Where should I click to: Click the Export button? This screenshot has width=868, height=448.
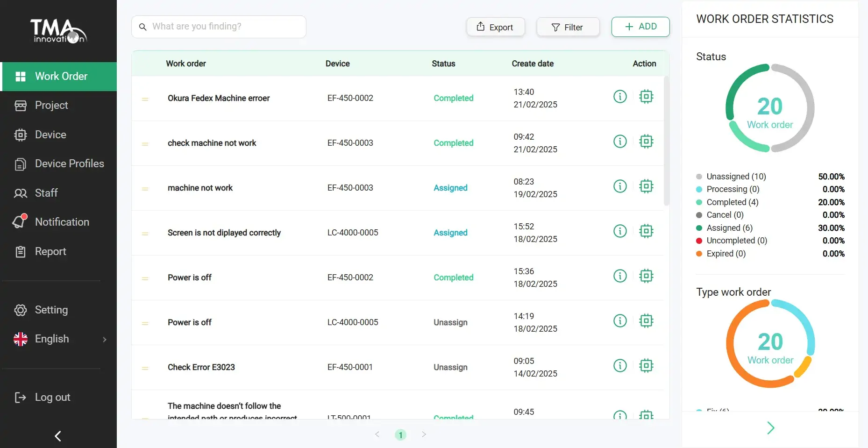[495, 27]
